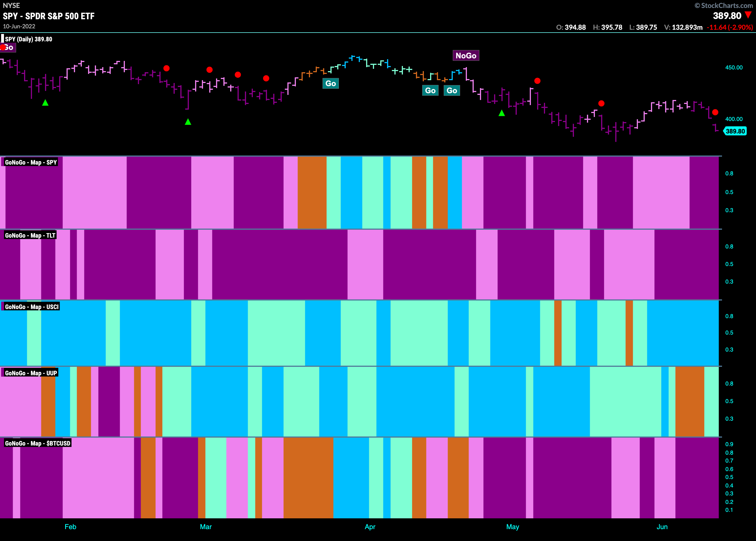Click the cyan 389.80 price tag on axis

(x=735, y=131)
